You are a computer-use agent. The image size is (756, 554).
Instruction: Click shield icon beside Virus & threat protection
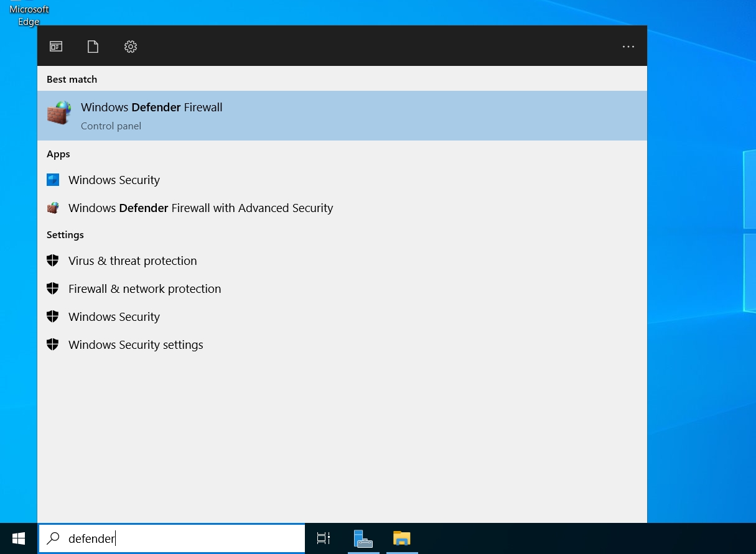pos(53,261)
